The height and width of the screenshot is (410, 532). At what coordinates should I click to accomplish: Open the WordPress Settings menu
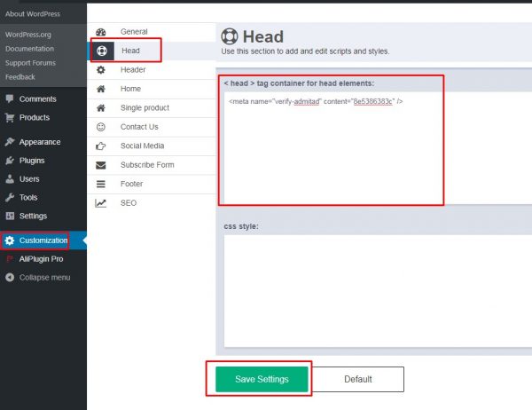(43, 216)
